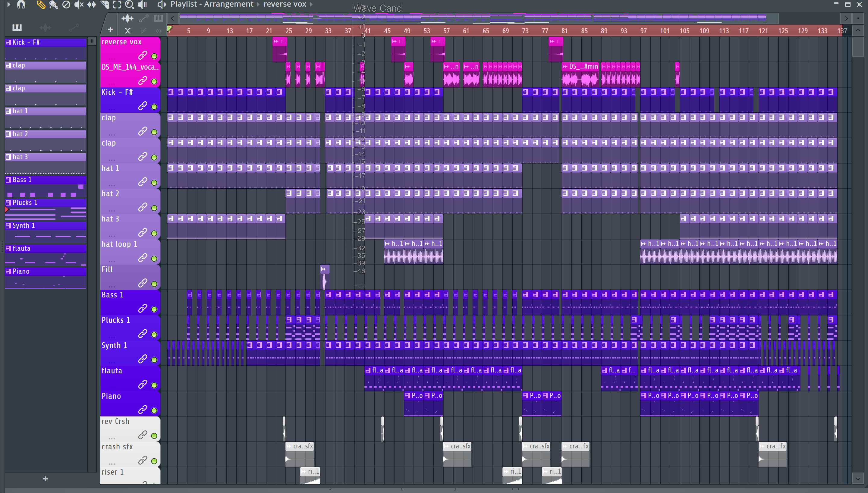This screenshot has height=493, width=868.
Task: Show patterns filter in picker panel
Action: pyautogui.click(x=17, y=27)
